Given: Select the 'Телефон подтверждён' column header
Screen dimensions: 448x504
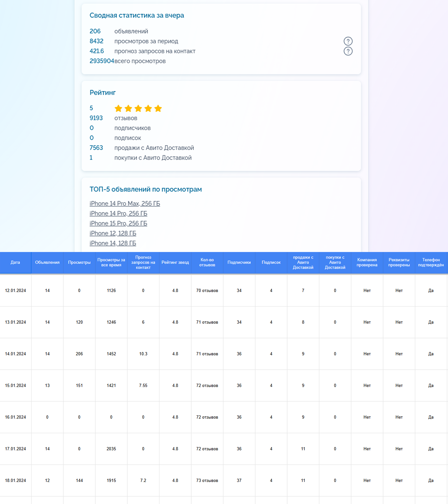Looking at the screenshot, I should (x=431, y=262).
